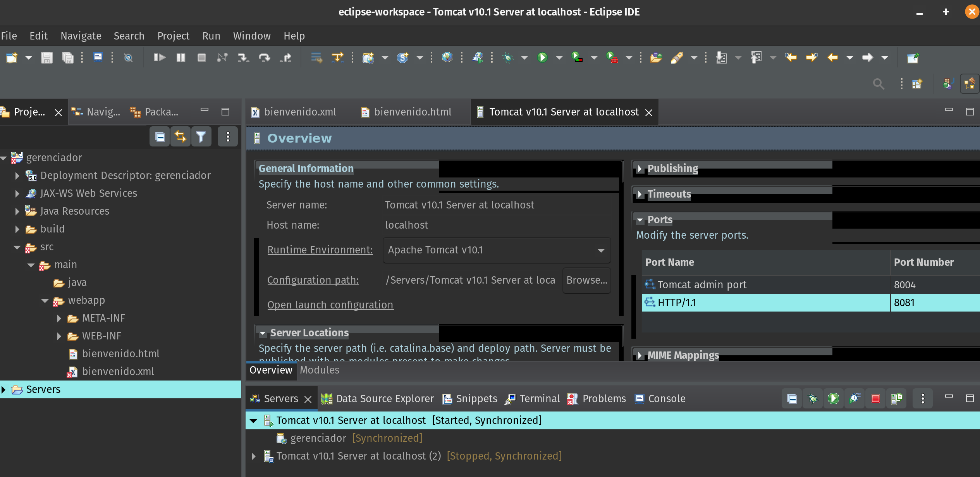The image size is (980, 477).
Task: Click the green Run icon in main toolbar
Action: pyautogui.click(x=542, y=58)
